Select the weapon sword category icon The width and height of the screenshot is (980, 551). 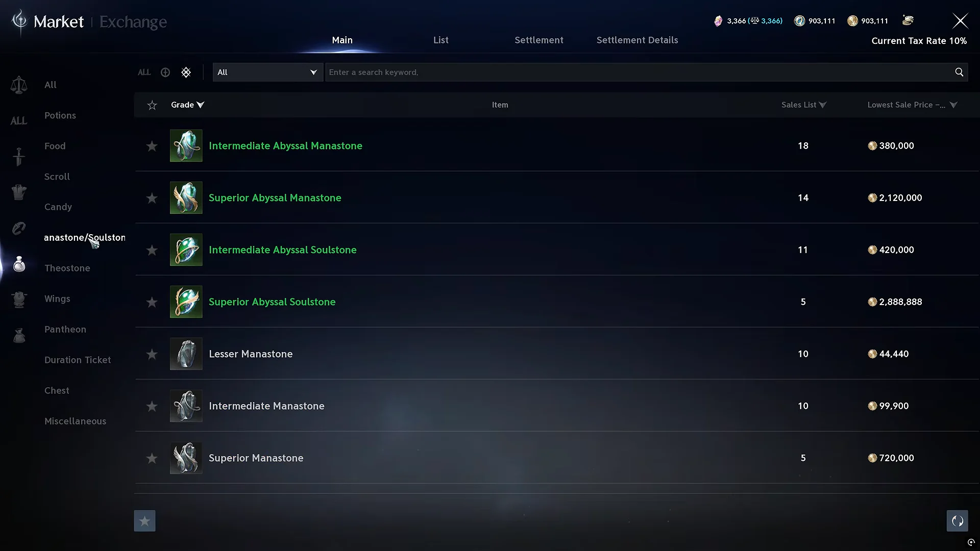click(19, 157)
